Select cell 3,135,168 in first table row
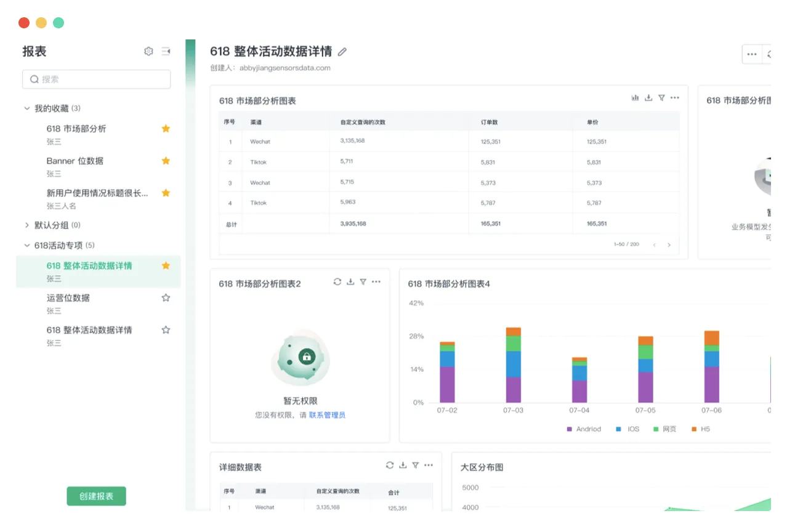This screenshot has width=787, height=532. (352, 141)
